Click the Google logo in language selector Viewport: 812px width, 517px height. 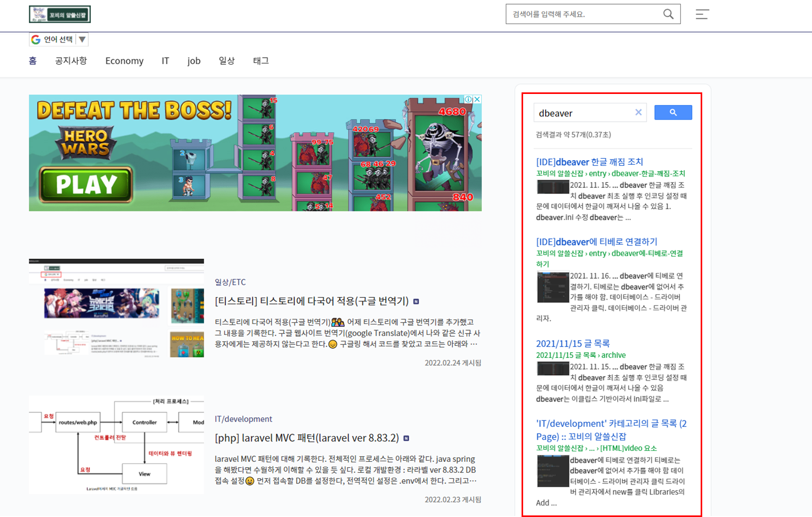(x=36, y=39)
